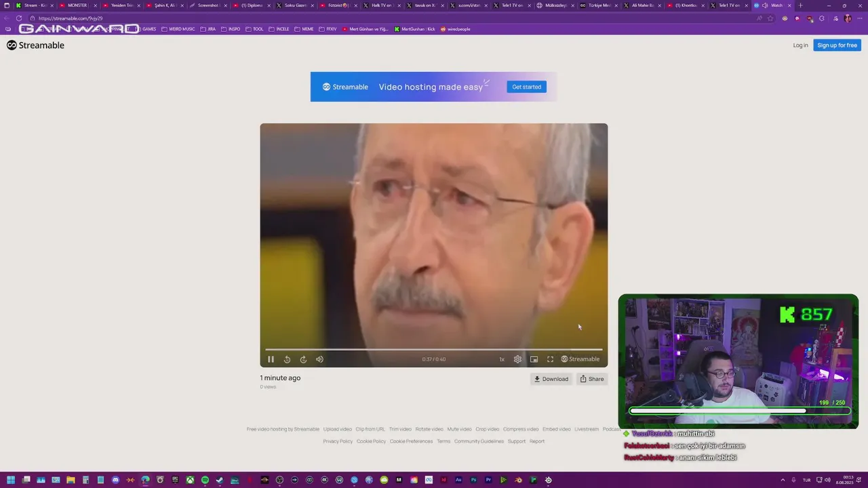This screenshot has width=868, height=488.
Task: Open Streamable home logo in page header
Action: (x=35, y=45)
